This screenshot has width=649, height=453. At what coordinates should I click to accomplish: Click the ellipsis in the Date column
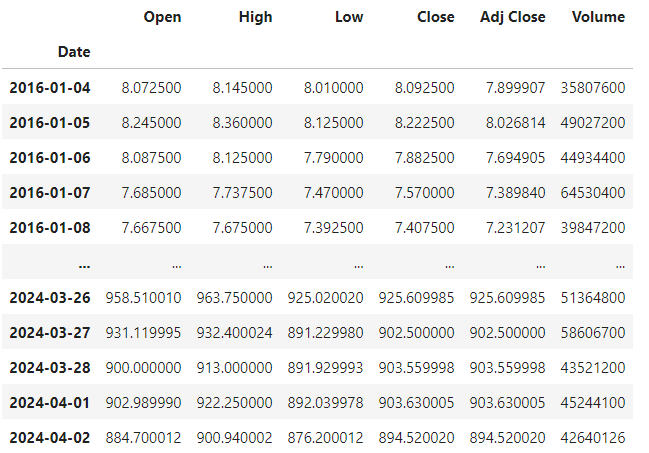[83, 263]
